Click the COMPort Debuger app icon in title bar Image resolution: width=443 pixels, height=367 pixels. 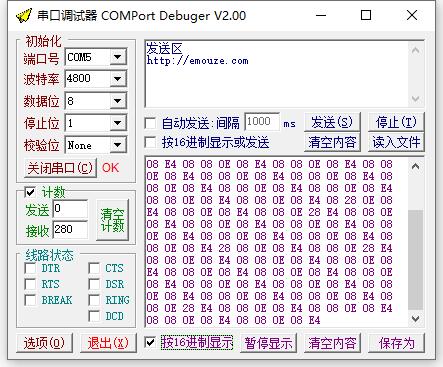click(x=24, y=15)
